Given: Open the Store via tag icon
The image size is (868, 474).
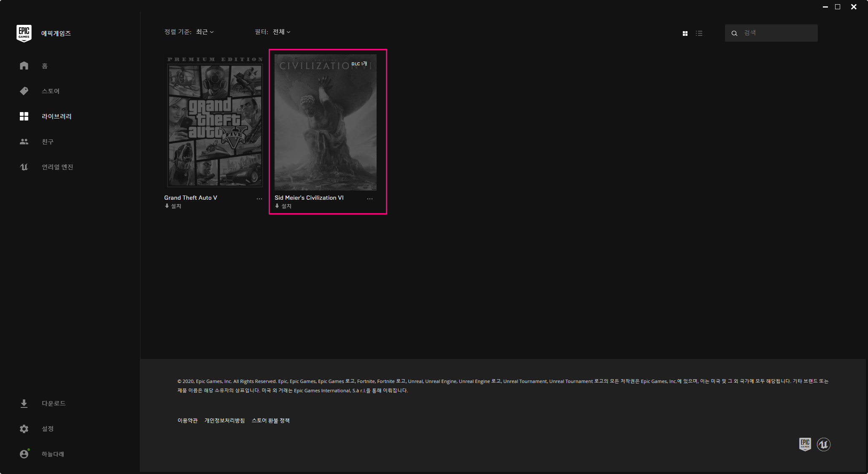Looking at the screenshot, I should [24, 91].
